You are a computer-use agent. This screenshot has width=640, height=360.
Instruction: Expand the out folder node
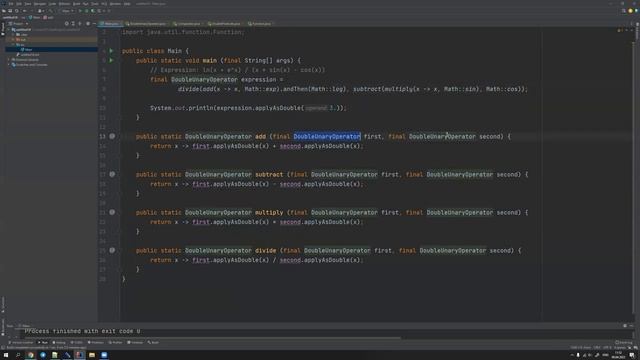coord(13,40)
